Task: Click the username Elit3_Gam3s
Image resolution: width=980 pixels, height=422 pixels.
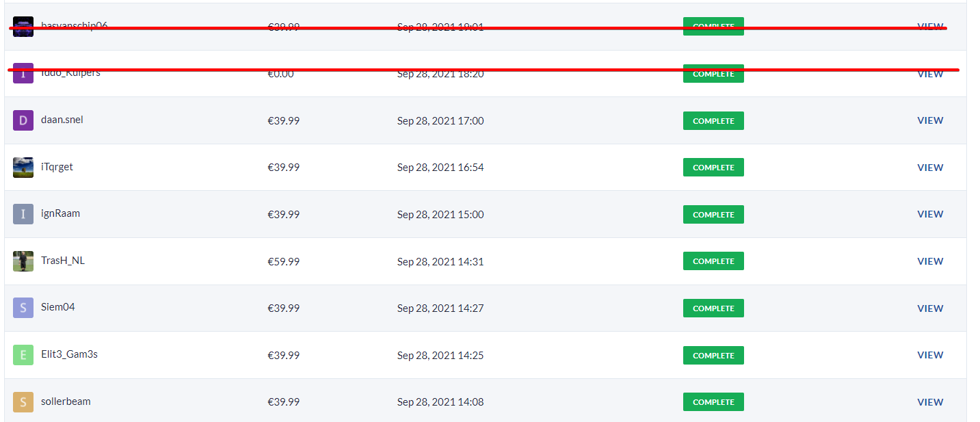Action: tap(69, 354)
